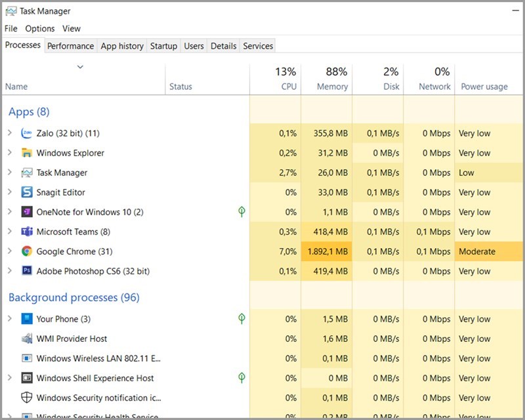Click the OneNote for Windows 10 icon
Image resolution: width=525 pixels, height=420 pixels.
(x=27, y=212)
